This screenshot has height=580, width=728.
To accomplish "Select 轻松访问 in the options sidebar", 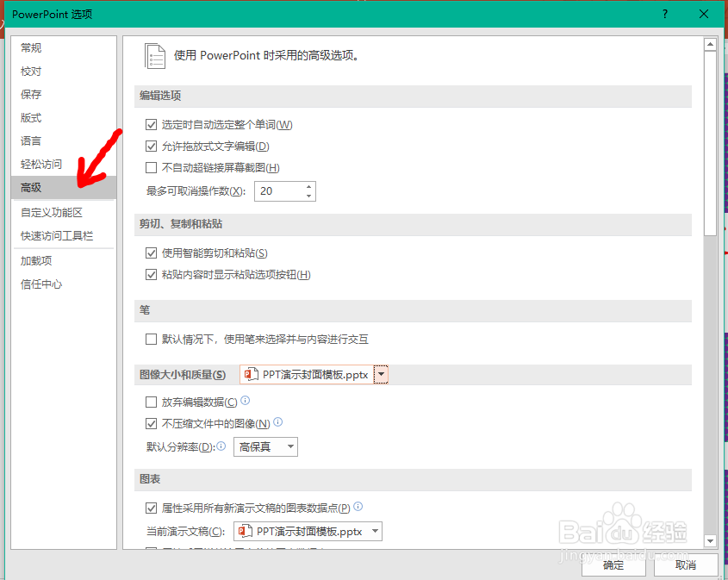I will 64,164.
